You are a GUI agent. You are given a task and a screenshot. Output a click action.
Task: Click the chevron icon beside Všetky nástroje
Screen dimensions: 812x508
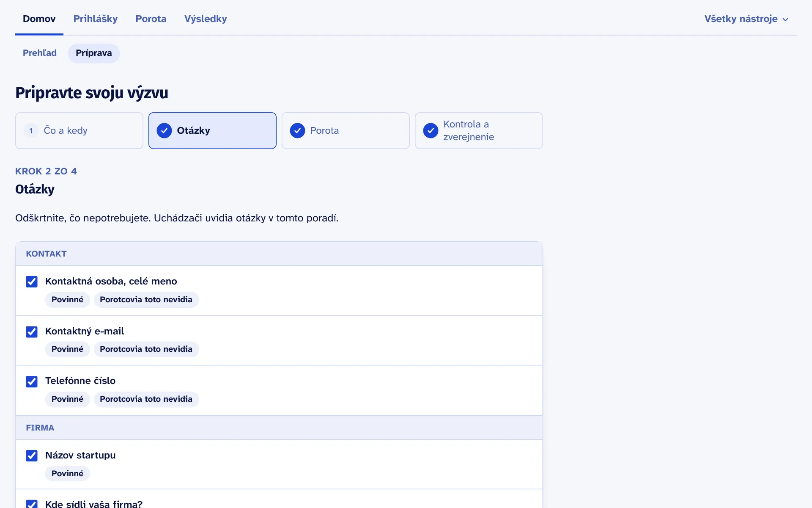(785, 19)
